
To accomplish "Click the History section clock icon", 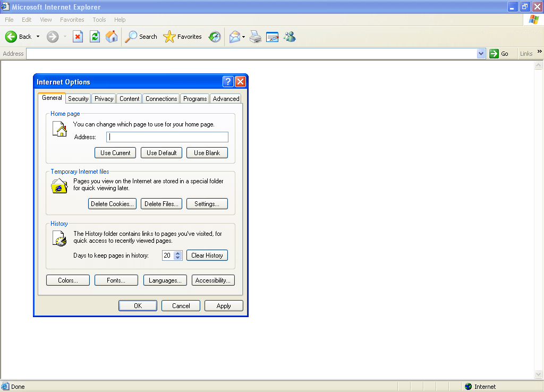I will (59, 238).
